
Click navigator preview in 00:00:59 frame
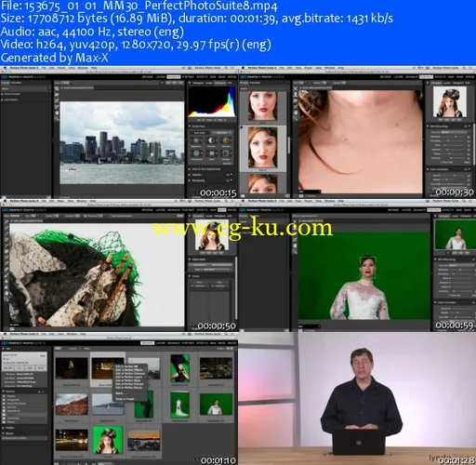point(455,234)
